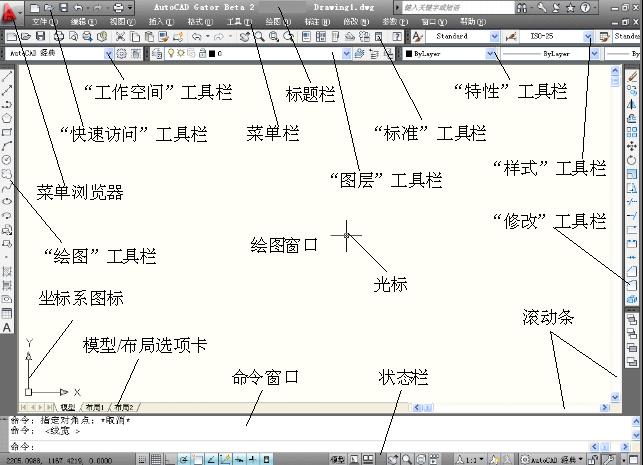
Task: Switch to the 布局1 tab
Action: 94,407
